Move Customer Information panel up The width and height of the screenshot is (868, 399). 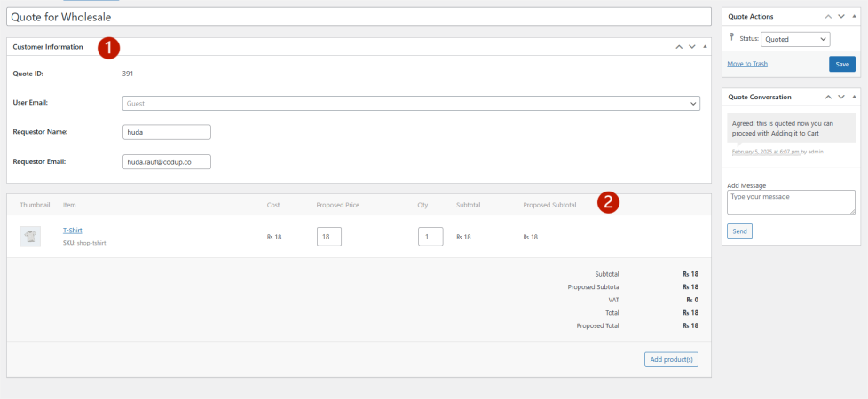point(679,47)
